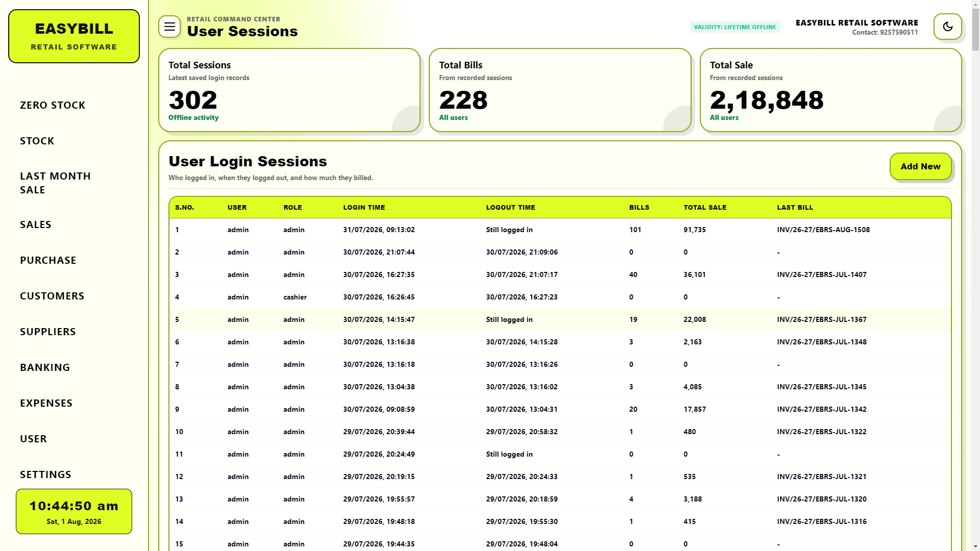Open the hamburger sidebar menu
The height and width of the screenshot is (551, 980).
tap(169, 27)
